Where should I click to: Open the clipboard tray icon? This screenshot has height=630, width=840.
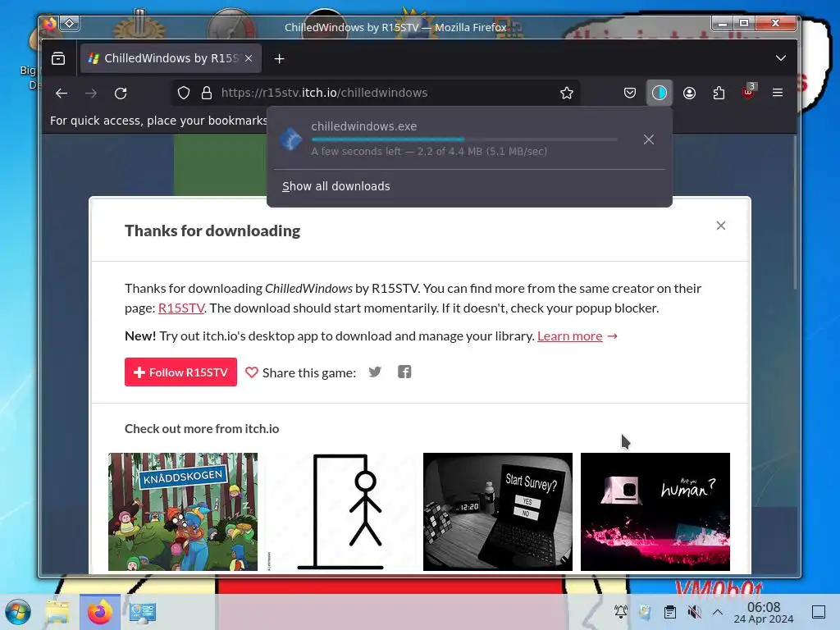[669, 611]
